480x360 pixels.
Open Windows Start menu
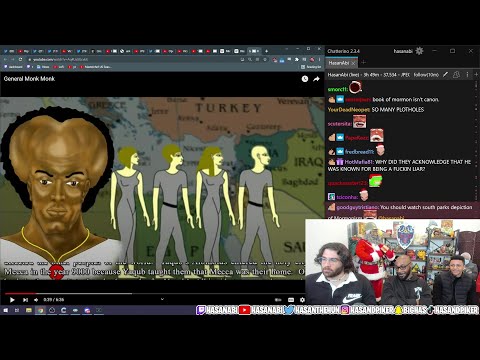coord(6,310)
